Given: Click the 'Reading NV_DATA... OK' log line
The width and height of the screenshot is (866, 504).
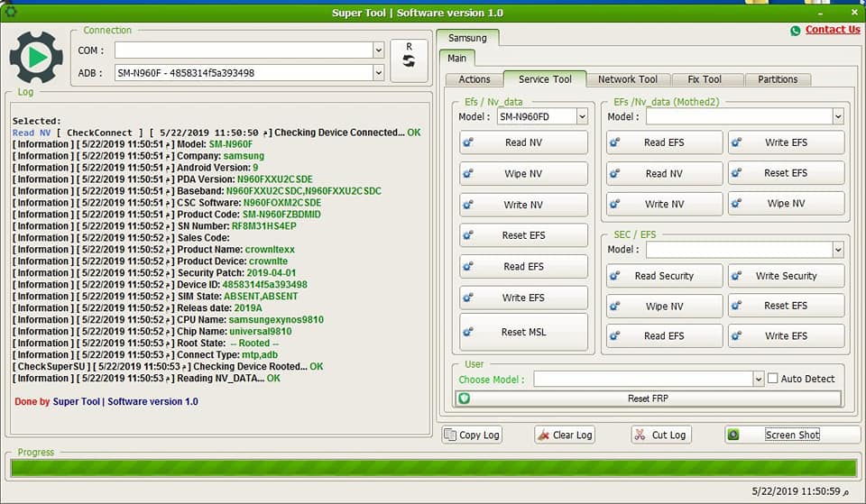Looking at the screenshot, I should (x=146, y=378).
